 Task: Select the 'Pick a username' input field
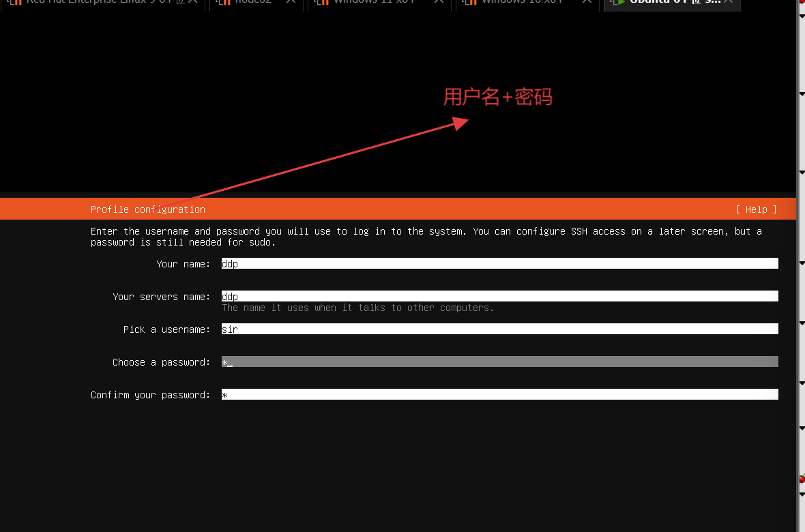click(x=499, y=329)
